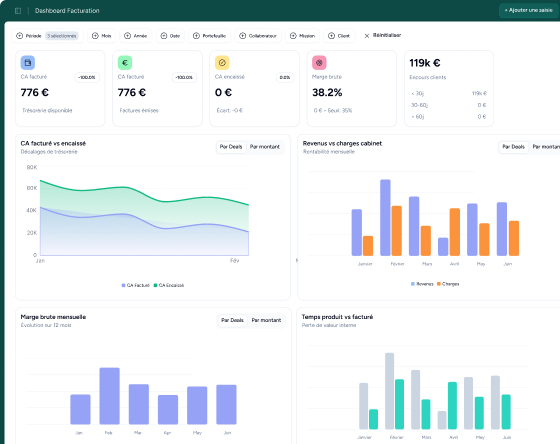The image size is (560, 444).
Task: Click the 0 € CA encaissé value
Action: point(223,93)
